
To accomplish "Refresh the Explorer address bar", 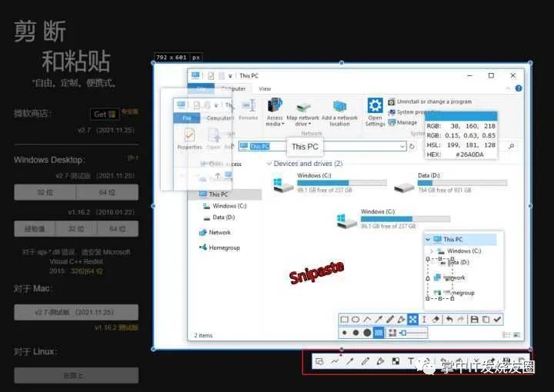I will coord(412,147).
